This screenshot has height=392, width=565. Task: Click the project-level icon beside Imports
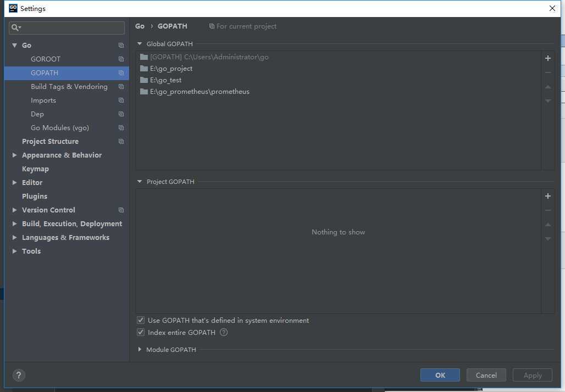click(121, 100)
